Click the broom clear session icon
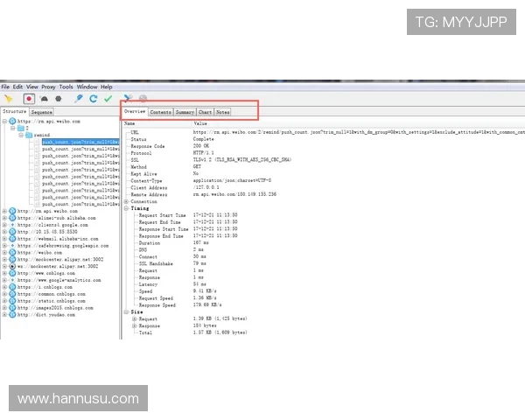This screenshot has height=420, width=525. click(9, 99)
